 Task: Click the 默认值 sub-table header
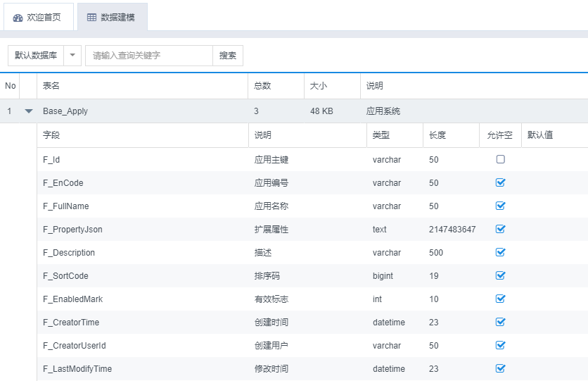(x=555, y=135)
